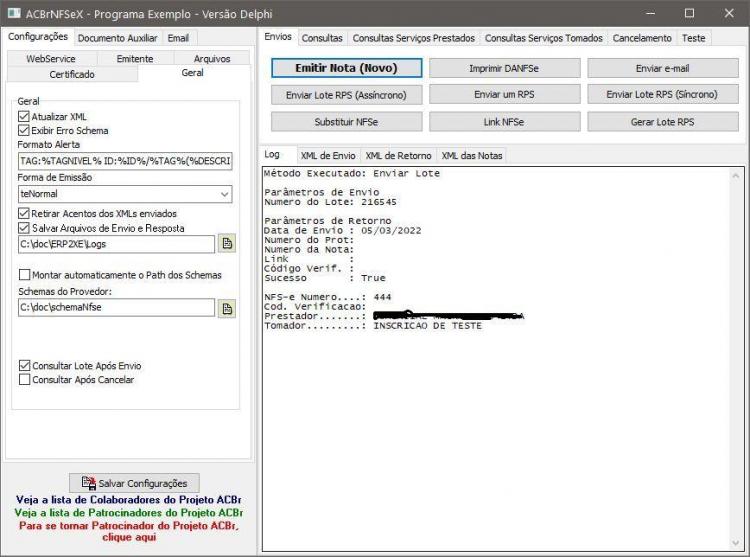Viewport: 750px width, 557px height.
Task: Show the XML de Envio tab
Action: point(328,155)
